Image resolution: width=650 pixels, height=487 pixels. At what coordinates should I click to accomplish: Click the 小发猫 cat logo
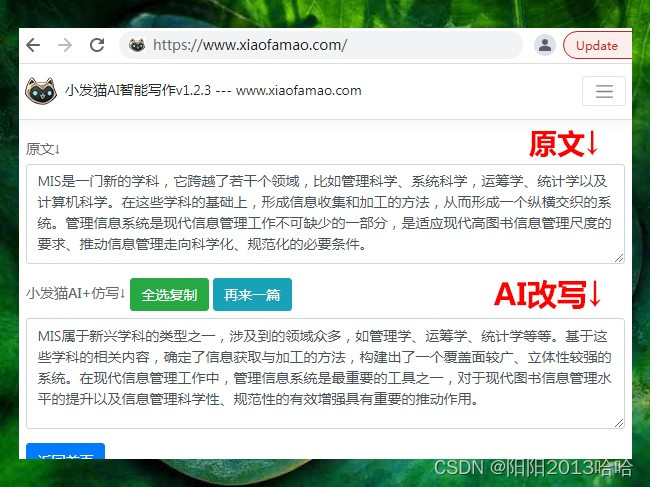(x=41, y=90)
